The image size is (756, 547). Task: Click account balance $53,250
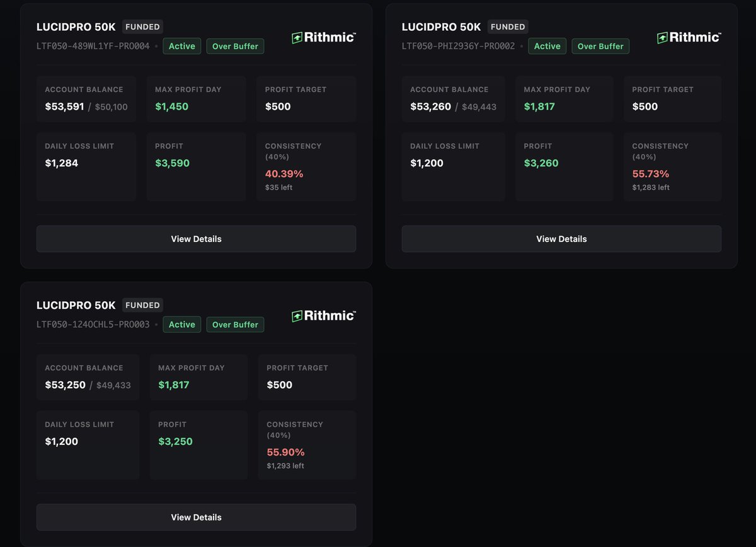tap(65, 385)
